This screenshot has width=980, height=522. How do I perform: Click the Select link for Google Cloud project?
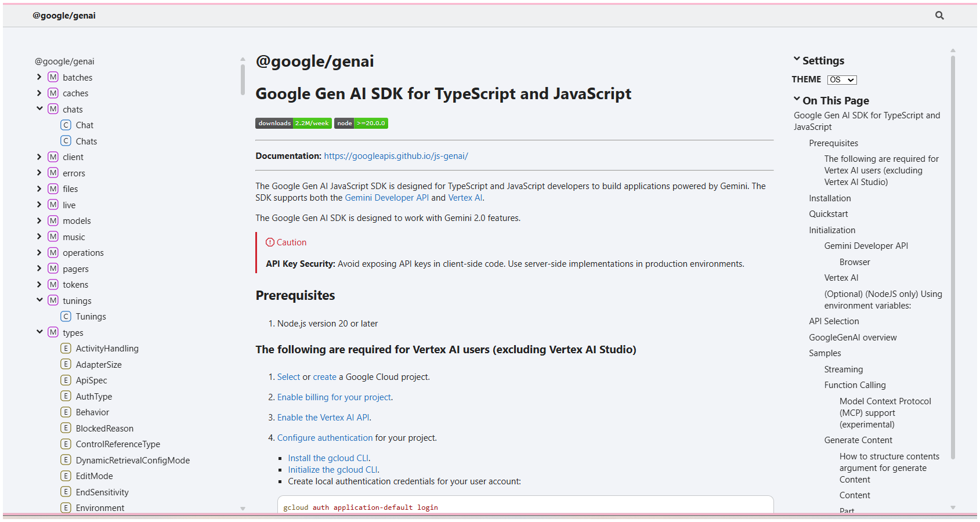tap(288, 377)
